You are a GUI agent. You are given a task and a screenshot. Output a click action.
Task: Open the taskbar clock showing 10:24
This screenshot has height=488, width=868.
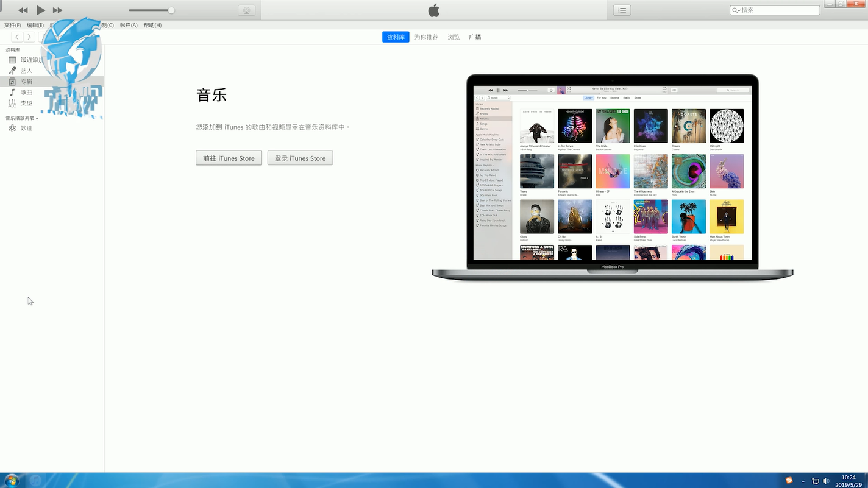(848, 481)
